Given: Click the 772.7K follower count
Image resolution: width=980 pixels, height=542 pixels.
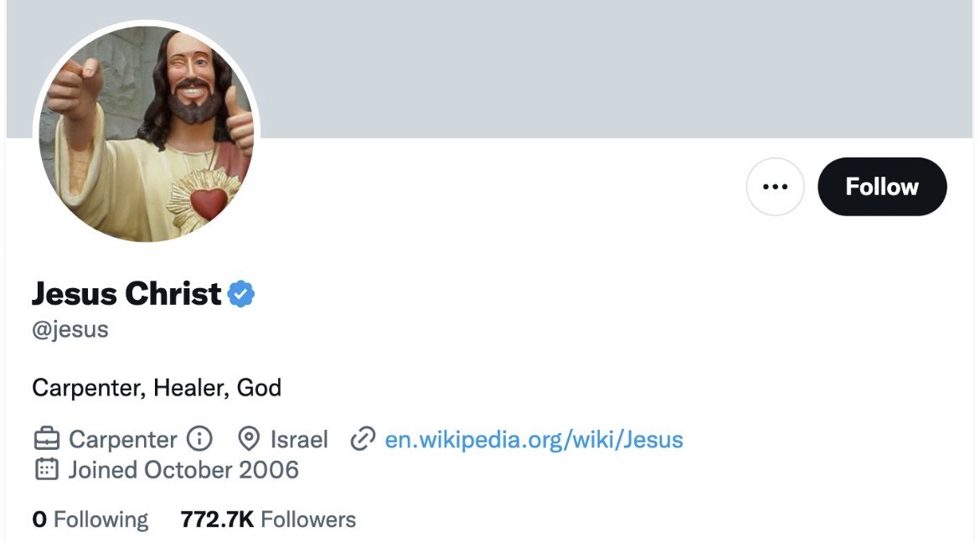Looking at the screenshot, I should pos(217,519).
